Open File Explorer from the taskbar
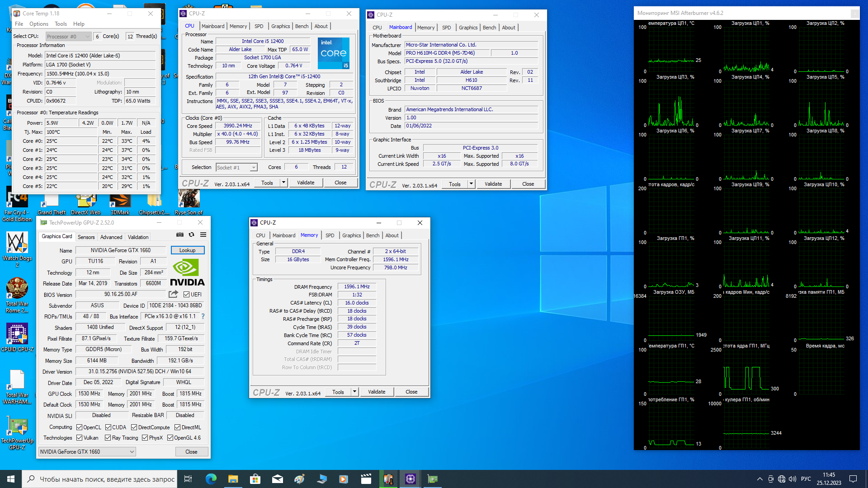868x488 pixels. (233, 479)
